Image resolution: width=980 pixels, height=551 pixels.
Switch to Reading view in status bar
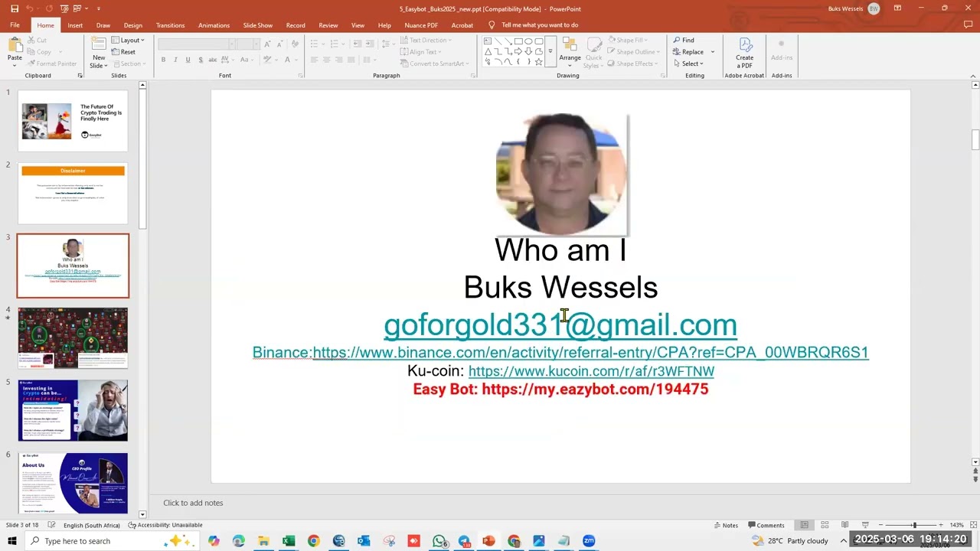coord(844,525)
